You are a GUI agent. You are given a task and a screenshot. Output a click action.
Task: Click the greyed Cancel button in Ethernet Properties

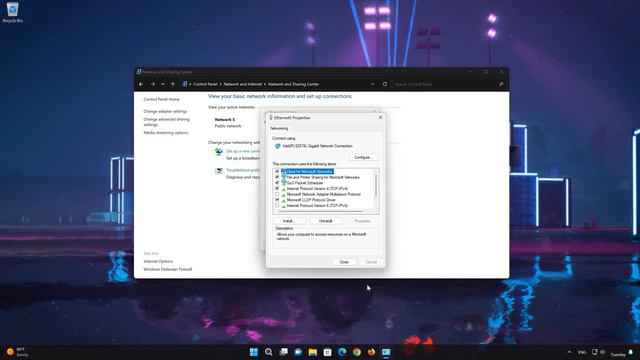click(x=371, y=262)
